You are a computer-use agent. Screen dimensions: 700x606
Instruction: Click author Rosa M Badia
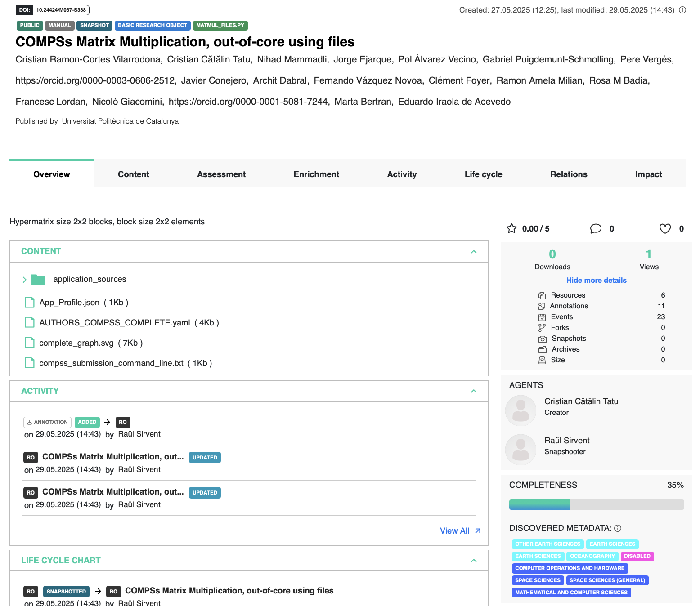619,80
